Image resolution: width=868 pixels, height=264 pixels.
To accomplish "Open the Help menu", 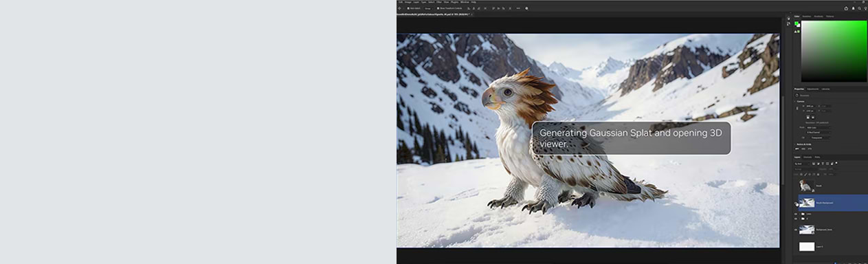I will [x=474, y=2].
